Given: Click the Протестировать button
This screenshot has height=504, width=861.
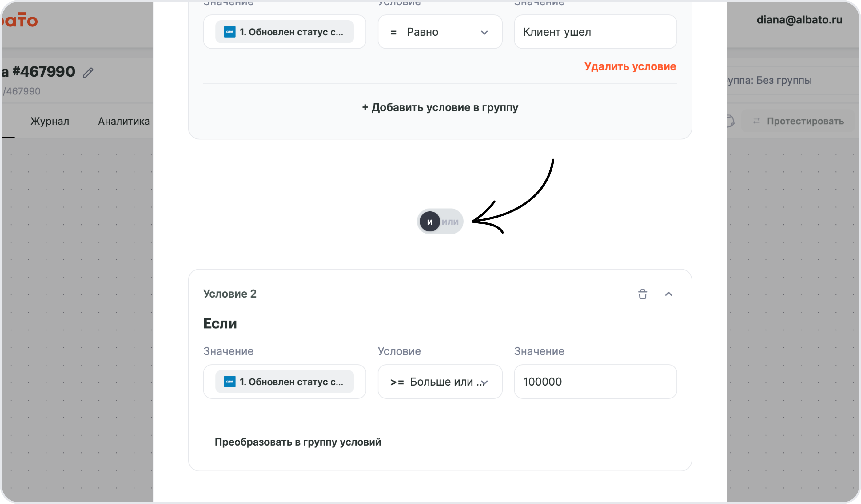Looking at the screenshot, I should 798,121.
